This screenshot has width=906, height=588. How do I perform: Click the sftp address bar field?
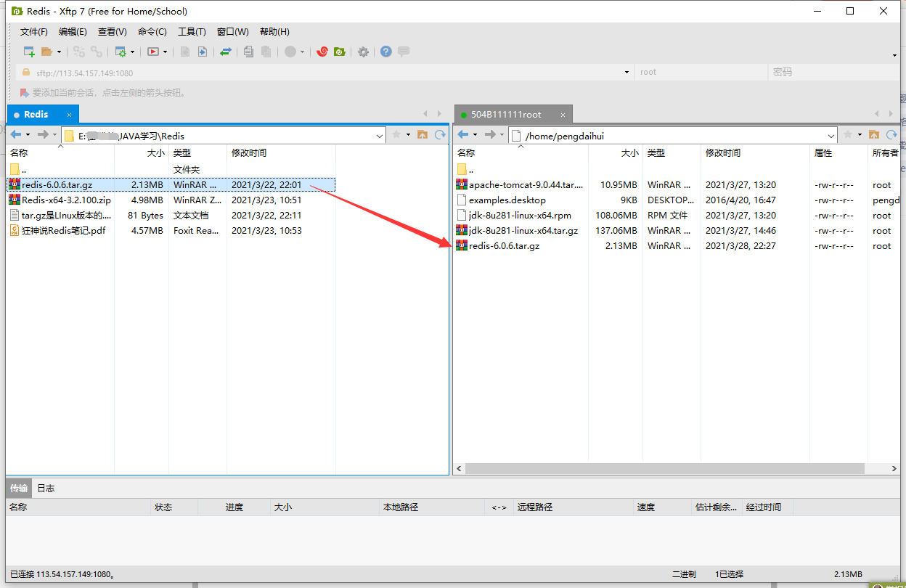pos(325,73)
